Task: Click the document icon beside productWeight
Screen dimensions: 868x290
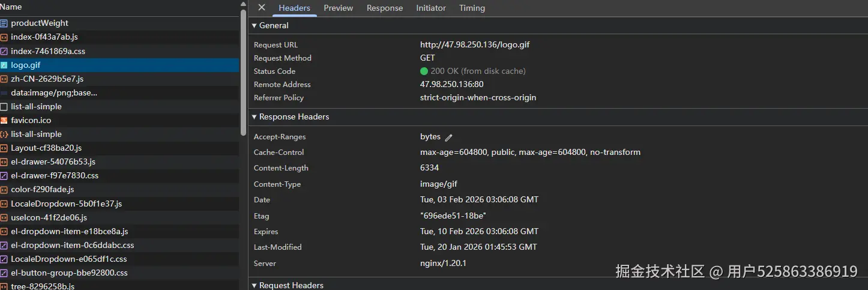Action: coord(4,23)
